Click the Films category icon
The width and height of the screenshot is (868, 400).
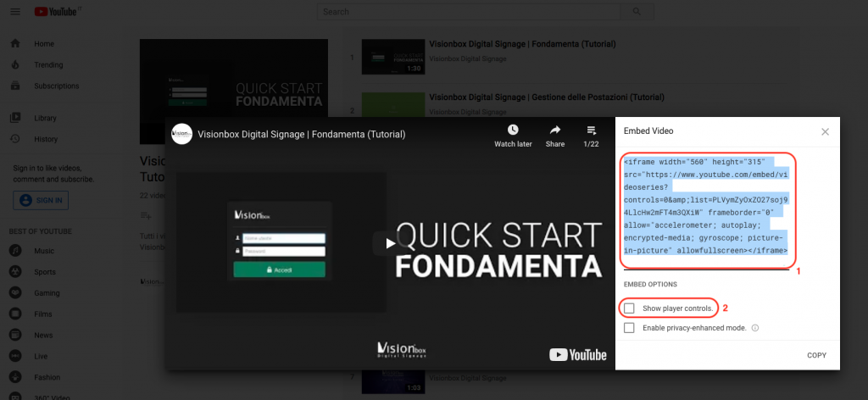click(x=15, y=314)
